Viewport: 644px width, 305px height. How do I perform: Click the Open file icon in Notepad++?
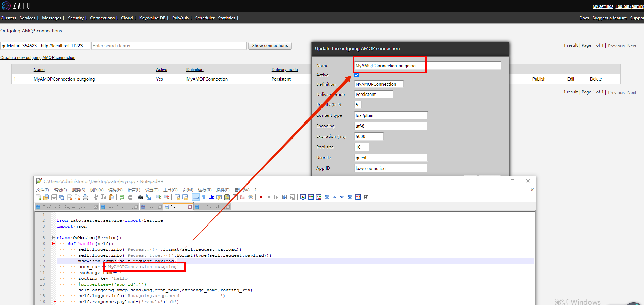pos(46,197)
